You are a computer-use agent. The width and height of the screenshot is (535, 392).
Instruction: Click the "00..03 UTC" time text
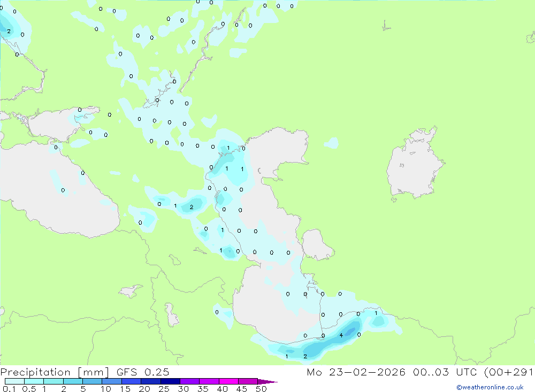coord(445,372)
